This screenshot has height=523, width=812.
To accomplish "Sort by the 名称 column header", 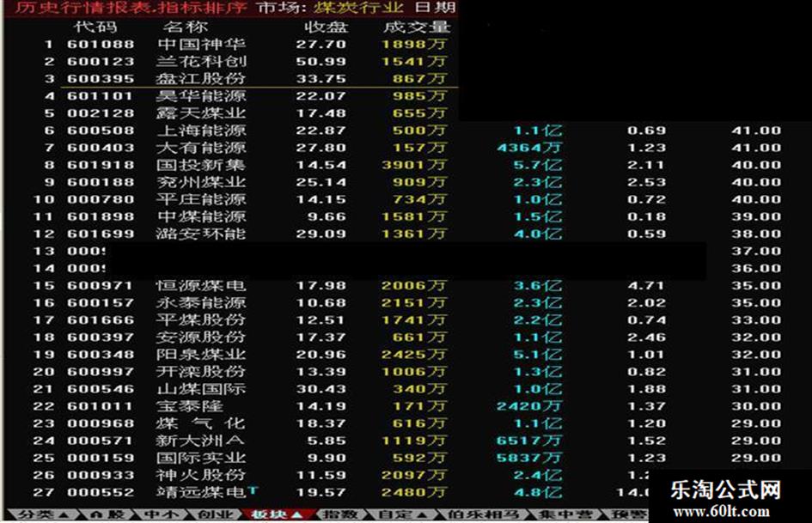I will (x=186, y=27).
